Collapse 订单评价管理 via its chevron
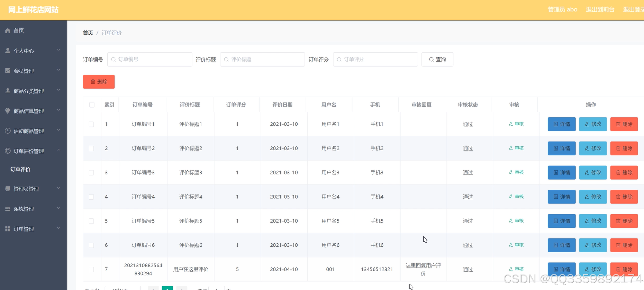This screenshot has width=644, height=290. (58, 150)
